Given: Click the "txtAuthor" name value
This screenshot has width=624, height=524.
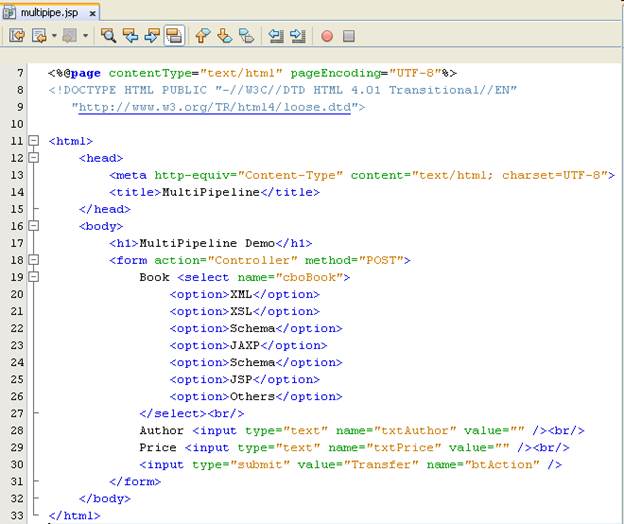Looking at the screenshot, I should click(415, 430).
